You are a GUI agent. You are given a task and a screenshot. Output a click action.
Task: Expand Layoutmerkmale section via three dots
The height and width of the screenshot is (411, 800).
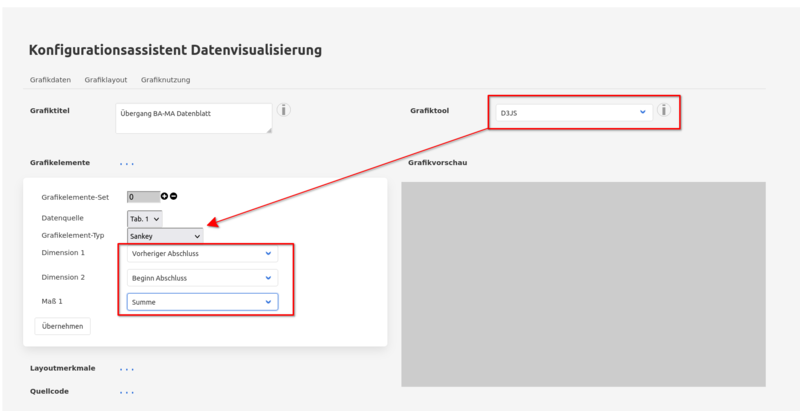pos(127,369)
